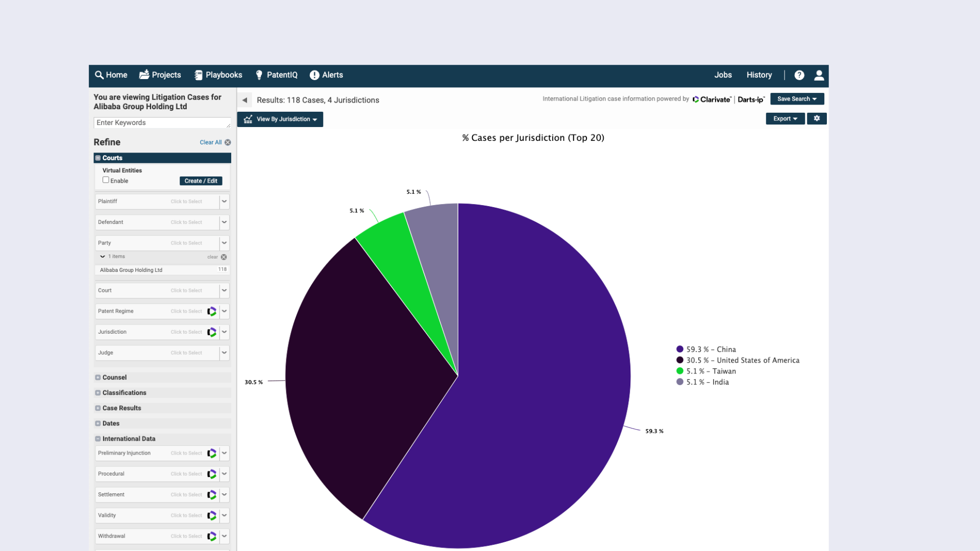Screen dimensions: 980x551
Task: Open the History page
Action: 759,75
